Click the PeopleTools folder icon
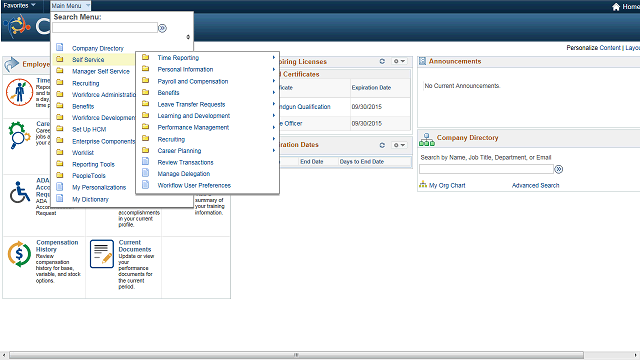Image resolution: width=640 pixels, height=360 pixels. [60, 175]
